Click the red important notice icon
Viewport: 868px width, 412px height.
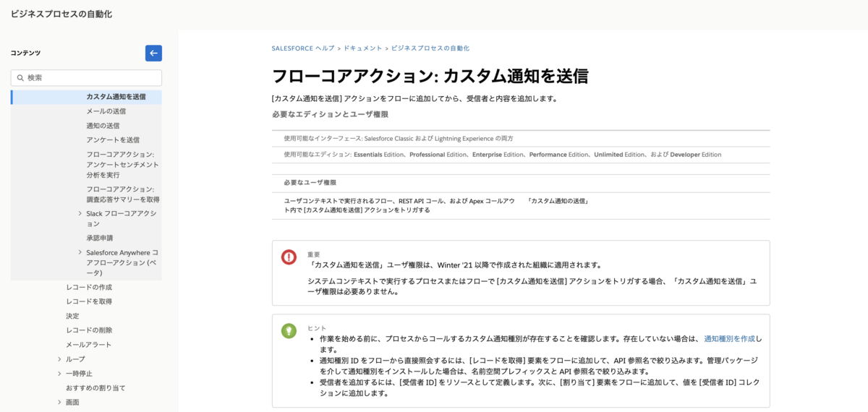coord(289,257)
